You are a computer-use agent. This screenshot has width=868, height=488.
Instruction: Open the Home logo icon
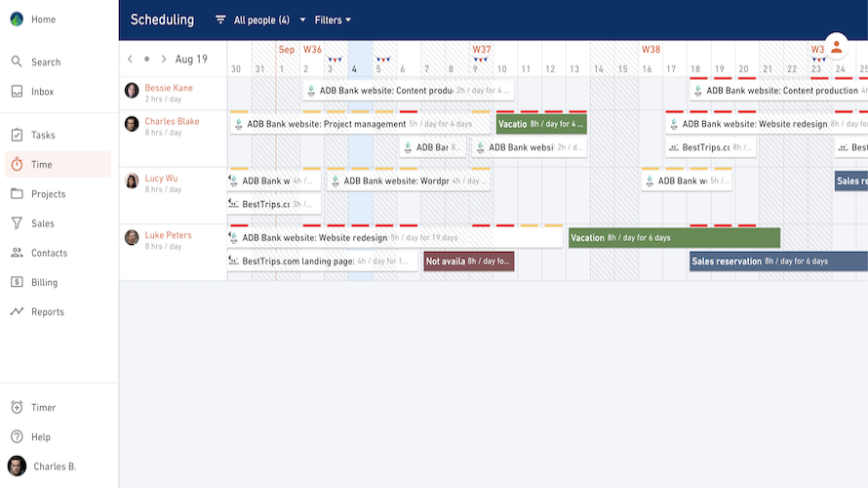17,20
